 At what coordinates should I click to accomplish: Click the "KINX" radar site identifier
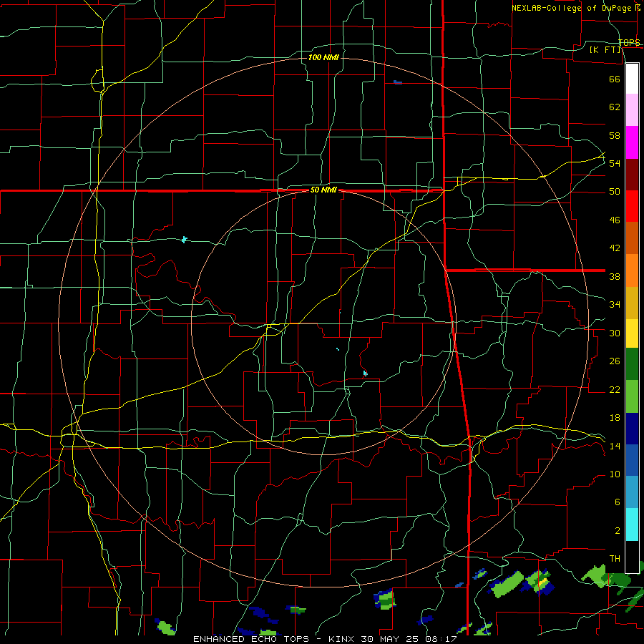pos(343,639)
